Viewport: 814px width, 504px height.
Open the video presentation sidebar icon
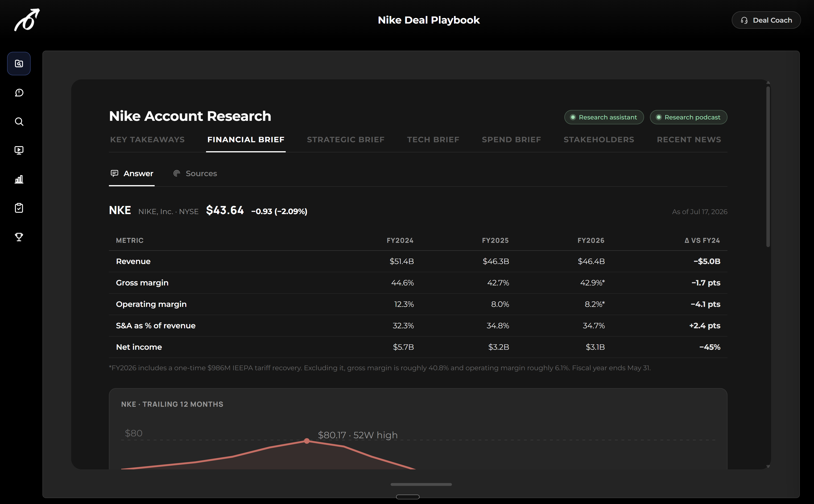click(19, 150)
